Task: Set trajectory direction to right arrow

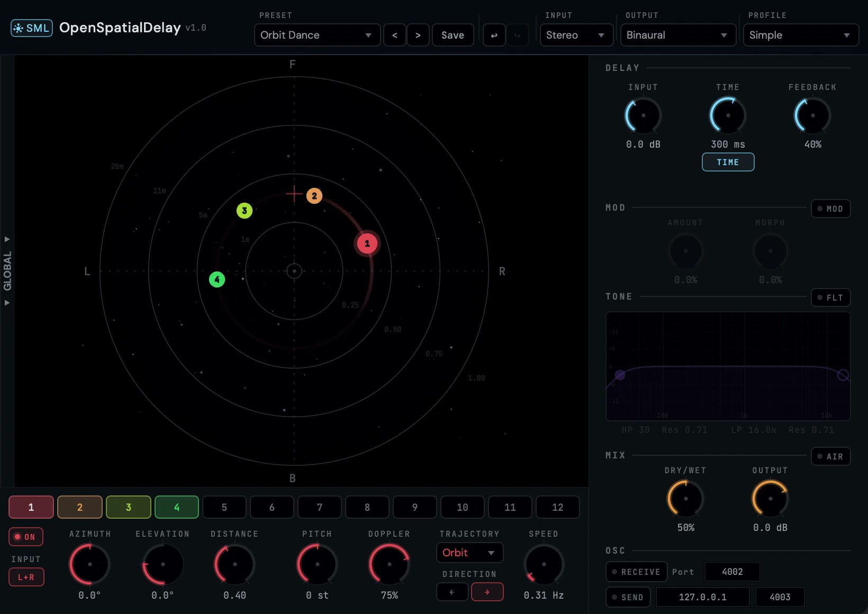Action: pyautogui.click(x=487, y=592)
